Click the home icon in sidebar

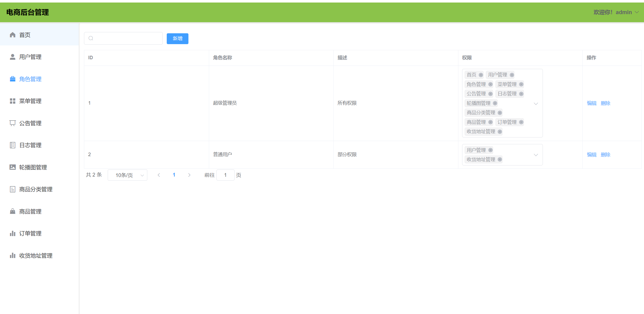[13, 35]
